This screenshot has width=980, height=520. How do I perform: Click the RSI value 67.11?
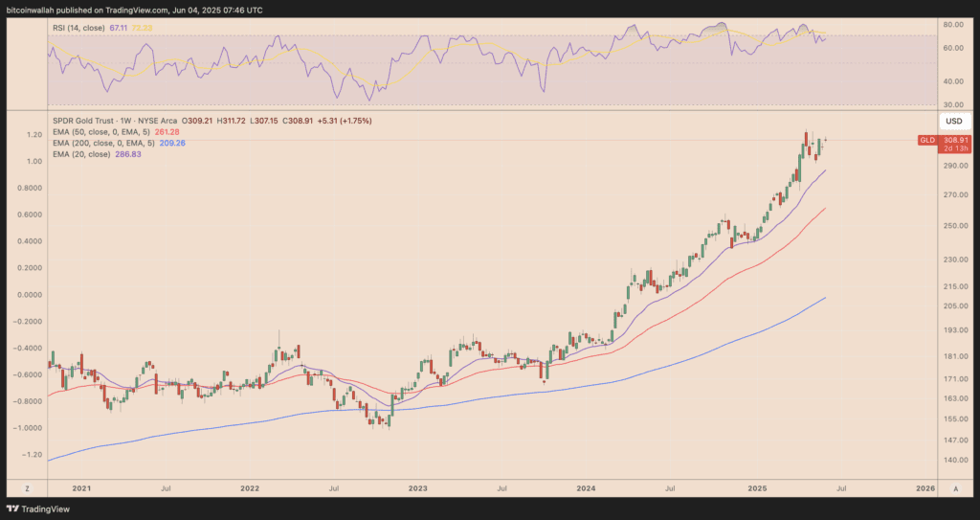tap(118, 28)
